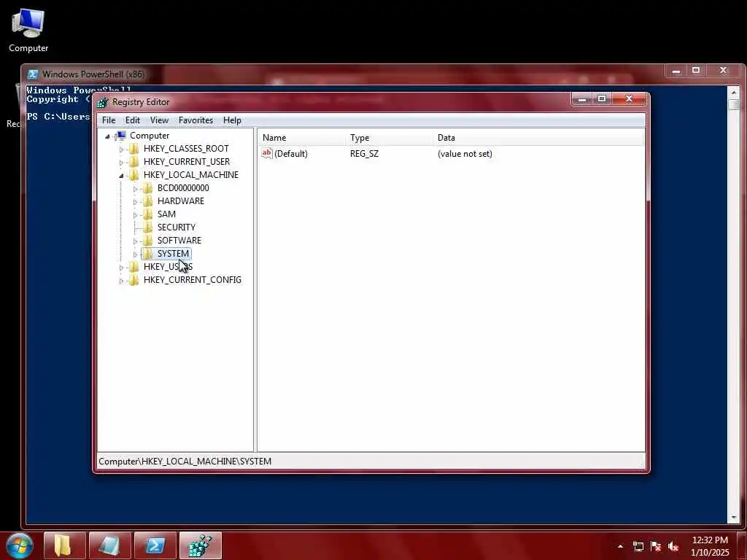This screenshot has height=560, width=747.
Task: Open the Help menu in Registry Editor
Action: pos(232,120)
